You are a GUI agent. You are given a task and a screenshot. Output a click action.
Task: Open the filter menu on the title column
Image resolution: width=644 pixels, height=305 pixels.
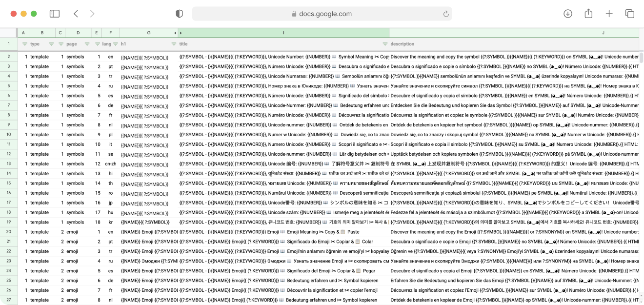pyautogui.click(x=174, y=44)
